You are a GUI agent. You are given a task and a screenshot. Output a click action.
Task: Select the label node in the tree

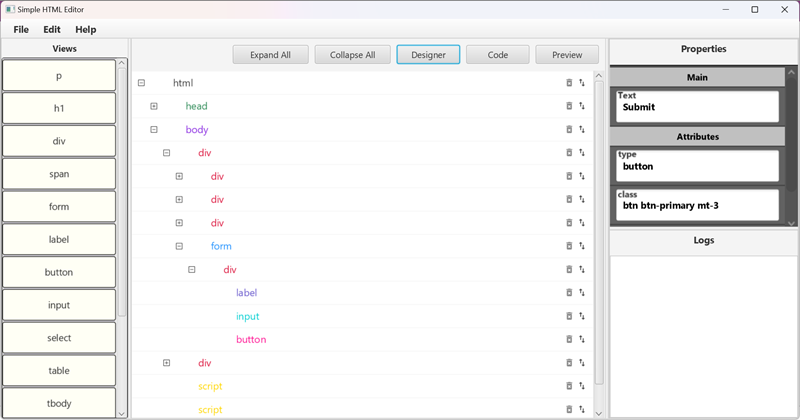(246, 292)
